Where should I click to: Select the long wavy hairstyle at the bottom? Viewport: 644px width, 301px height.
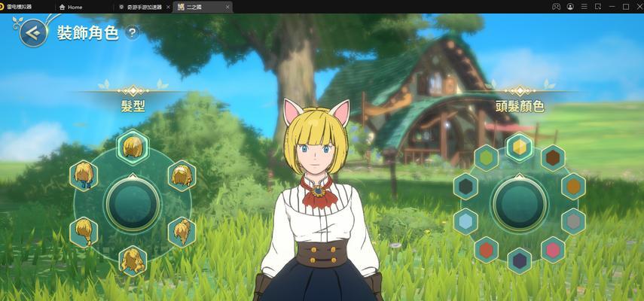click(133, 261)
